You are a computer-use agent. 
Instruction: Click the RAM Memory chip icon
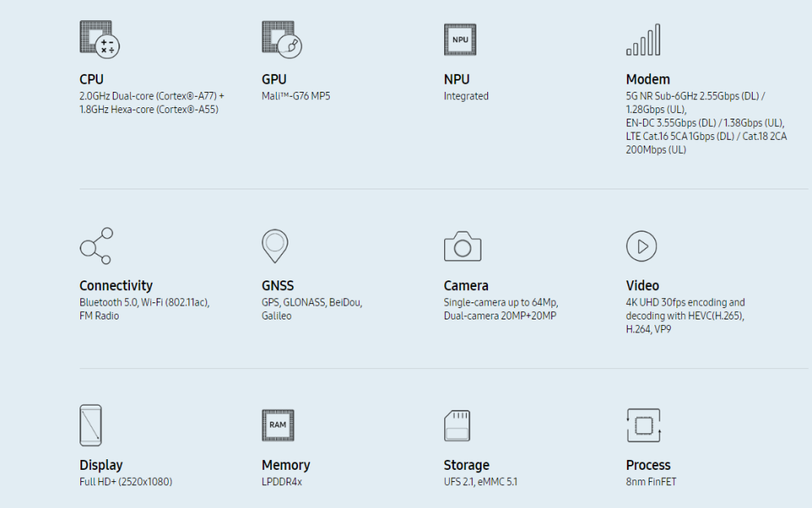[x=278, y=424]
